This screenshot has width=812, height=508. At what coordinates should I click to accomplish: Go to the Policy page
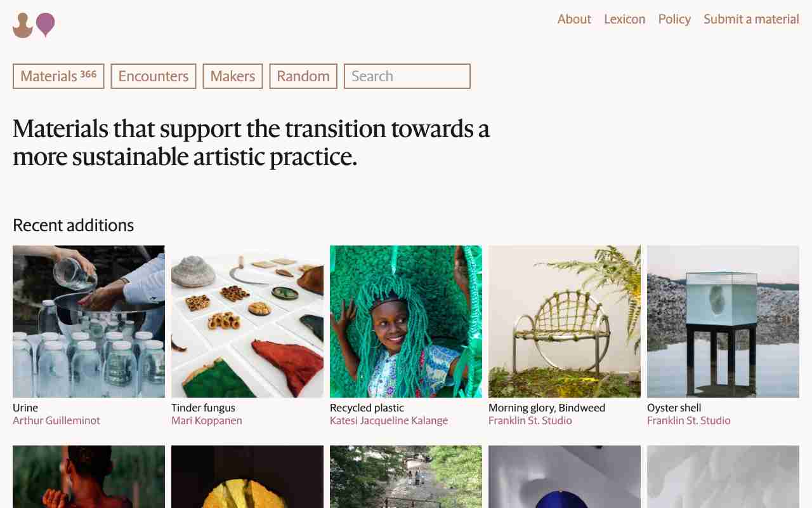[674, 19]
